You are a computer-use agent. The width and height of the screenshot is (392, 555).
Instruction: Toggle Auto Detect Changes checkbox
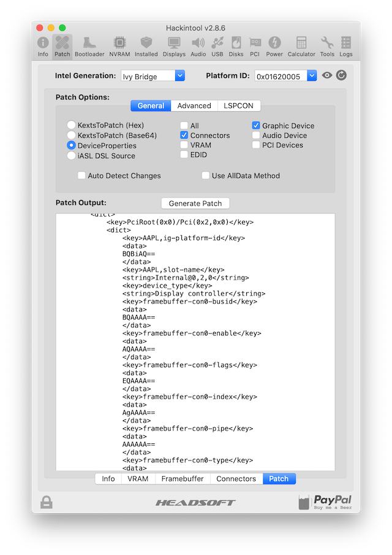pyautogui.click(x=81, y=175)
